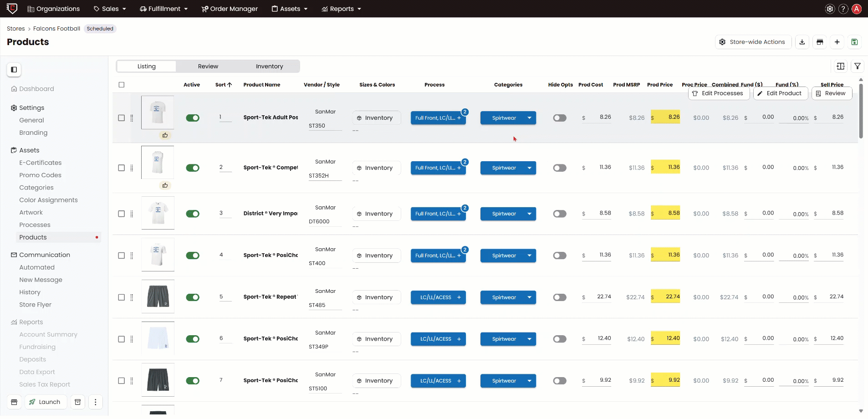Open the Reports dropdown in the top bar
This screenshot has width=868, height=419.
pos(341,9)
